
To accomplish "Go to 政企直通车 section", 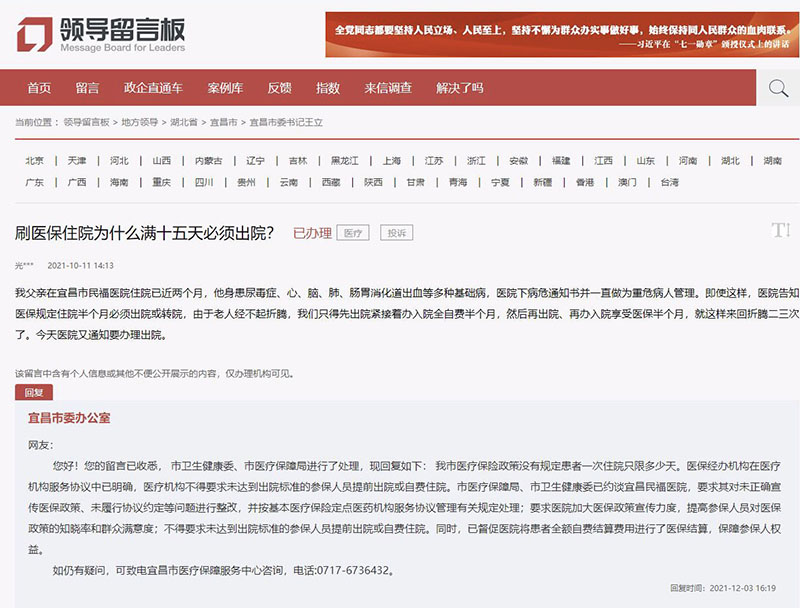I will pyautogui.click(x=153, y=88).
